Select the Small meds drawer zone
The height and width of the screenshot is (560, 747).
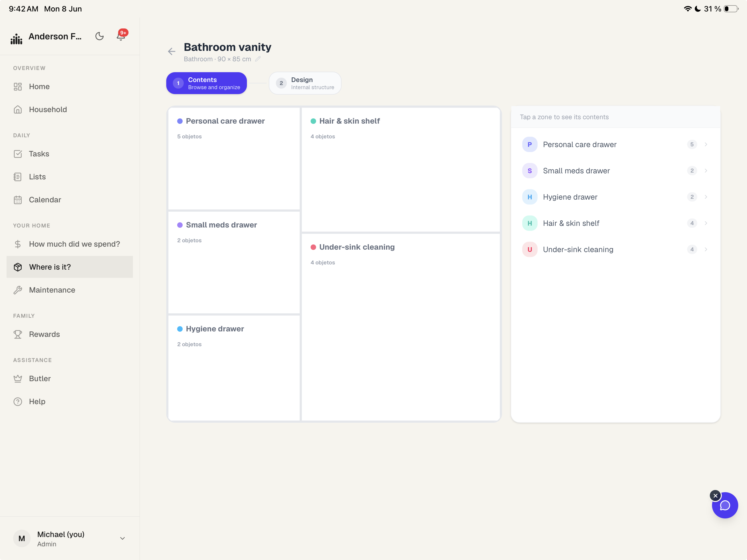pos(234,262)
